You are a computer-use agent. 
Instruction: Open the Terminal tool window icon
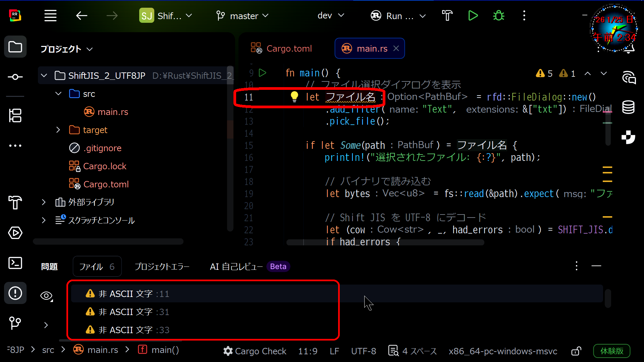pos(15,263)
